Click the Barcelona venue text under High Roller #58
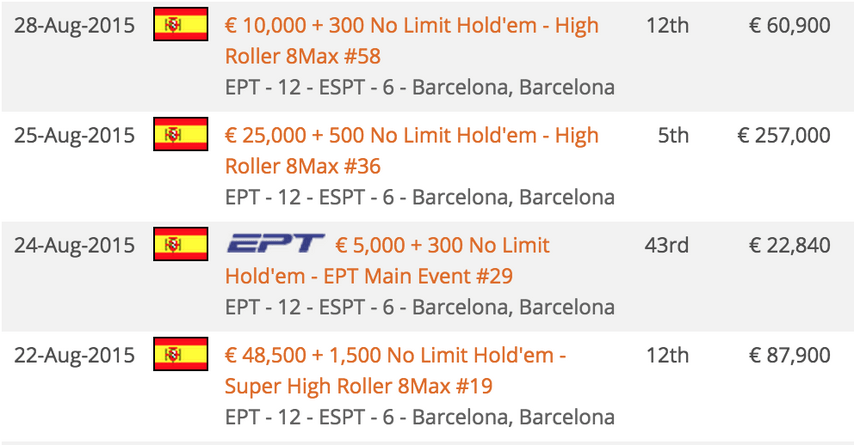The width and height of the screenshot is (854, 445). (x=420, y=87)
